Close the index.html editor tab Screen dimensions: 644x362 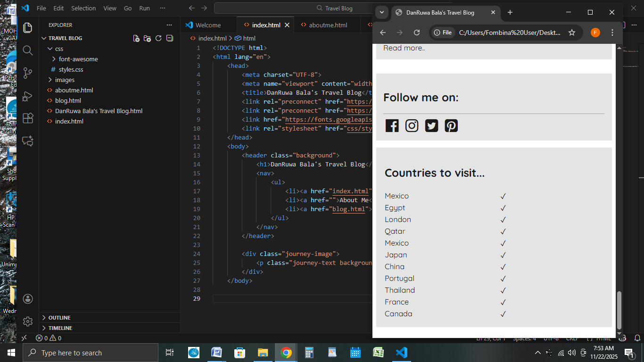[x=287, y=25]
